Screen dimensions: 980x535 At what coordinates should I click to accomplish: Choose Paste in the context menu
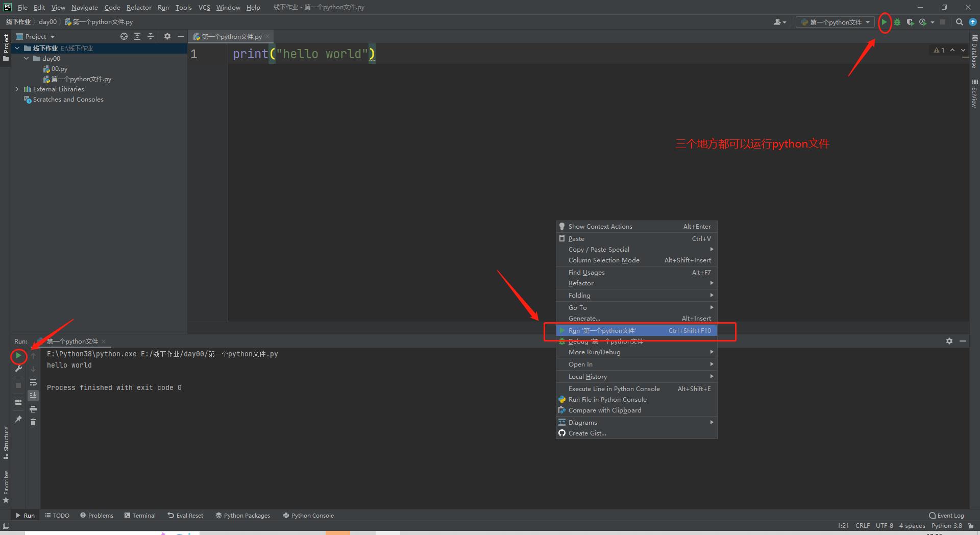tap(636, 238)
